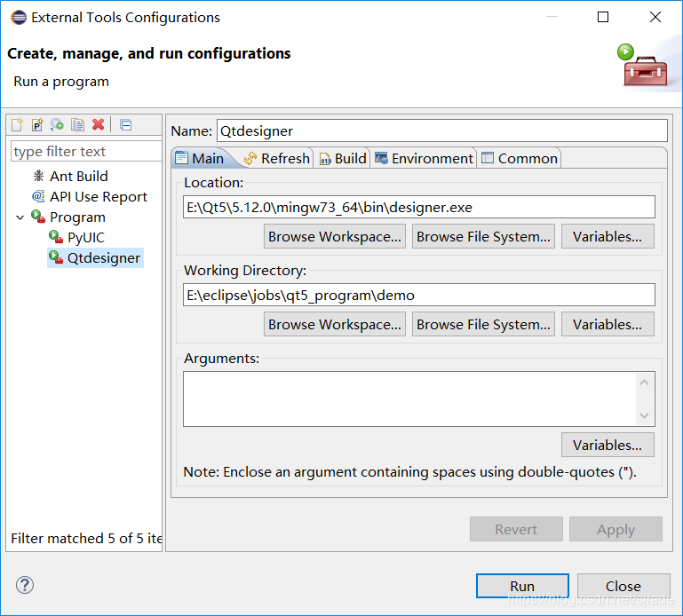The height and width of the screenshot is (616, 683).
Task: Click the Eclipse icon in the title bar
Action: click(19, 18)
